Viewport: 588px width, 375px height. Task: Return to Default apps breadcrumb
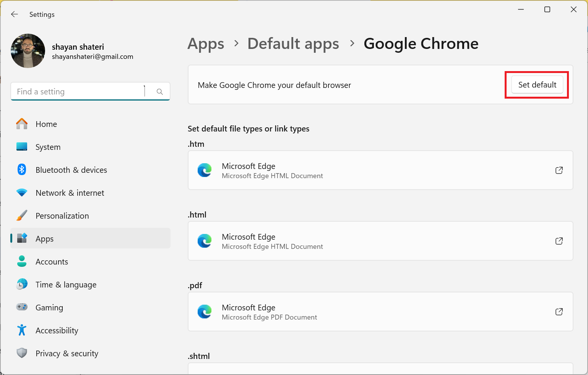coord(293,44)
